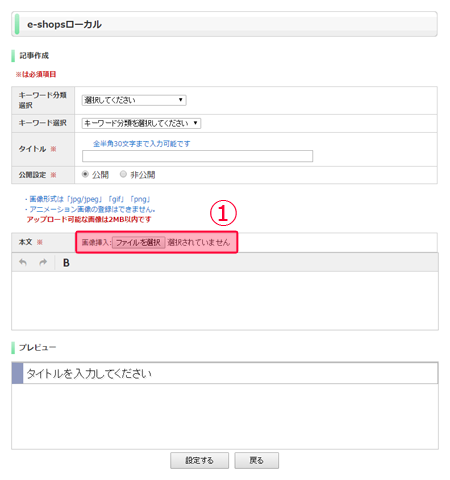Click the 戻る button
This screenshot has width=450, height=480.
tap(256, 460)
